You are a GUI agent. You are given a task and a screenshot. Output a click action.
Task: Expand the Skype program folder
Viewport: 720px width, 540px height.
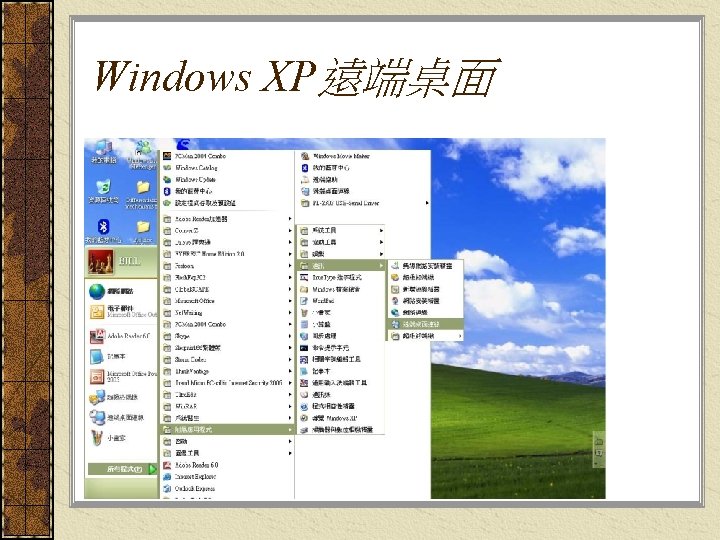coord(228,336)
